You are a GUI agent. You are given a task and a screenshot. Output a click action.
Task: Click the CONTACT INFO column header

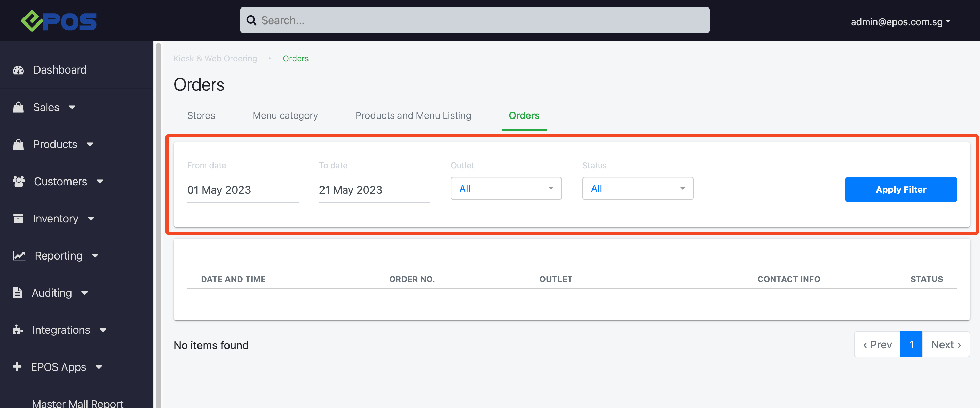(x=789, y=279)
